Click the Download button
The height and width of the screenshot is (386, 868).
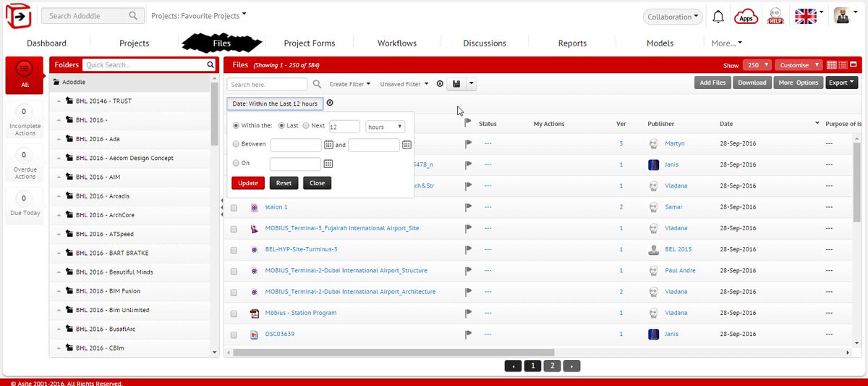[x=752, y=83]
